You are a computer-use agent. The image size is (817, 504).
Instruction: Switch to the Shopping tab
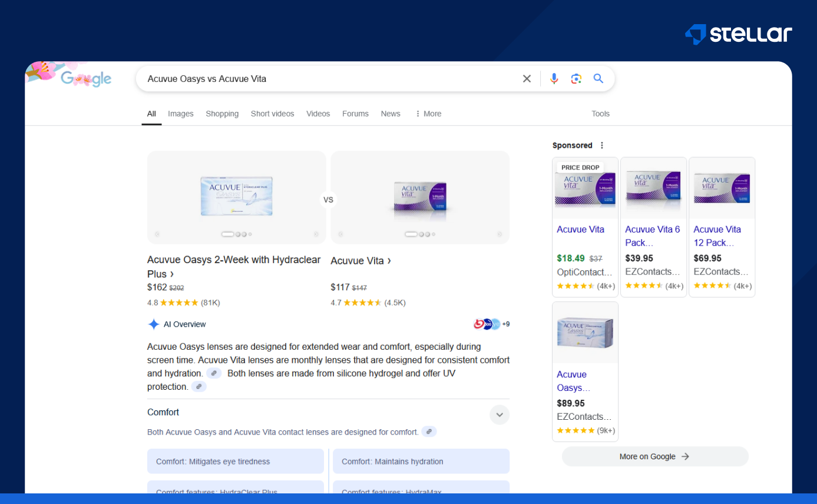[222, 114]
